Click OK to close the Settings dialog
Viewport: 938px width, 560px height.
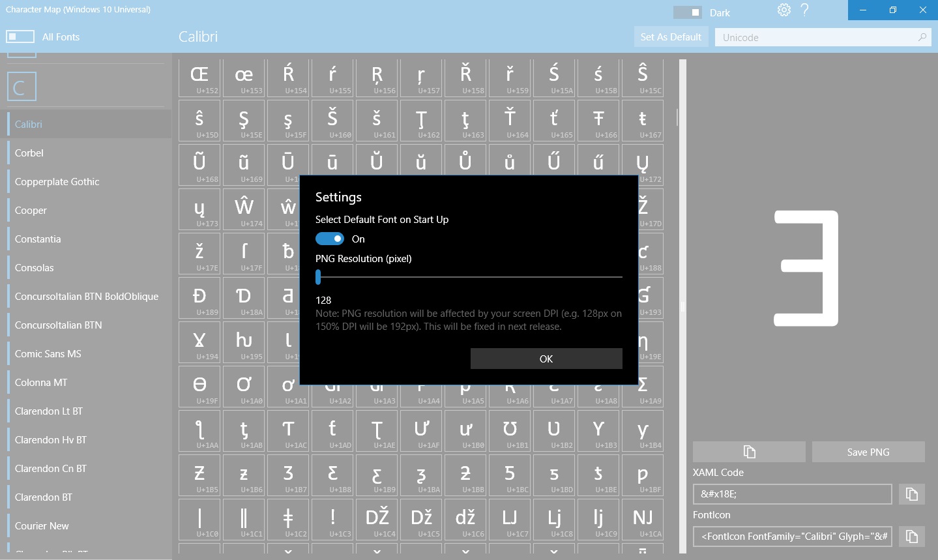(546, 359)
